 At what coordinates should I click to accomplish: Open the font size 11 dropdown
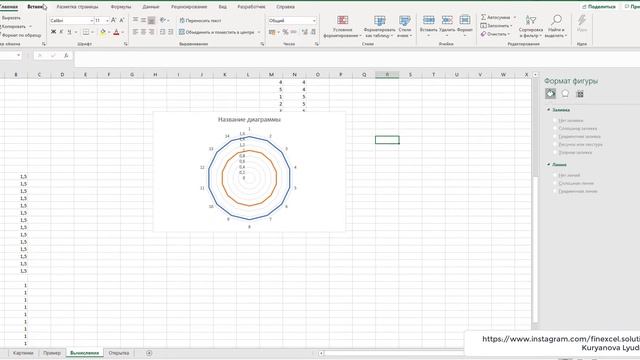(x=107, y=20)
